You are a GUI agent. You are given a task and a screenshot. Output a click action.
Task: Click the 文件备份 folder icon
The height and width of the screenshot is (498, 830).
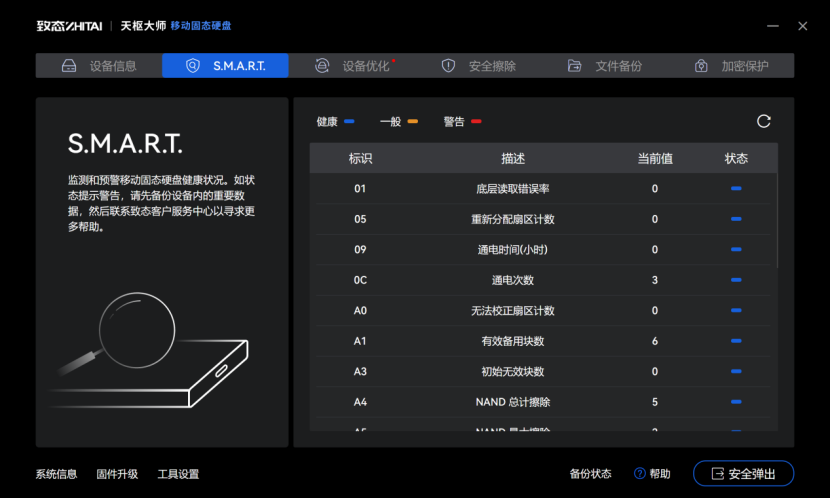click(x=574, y=66)
